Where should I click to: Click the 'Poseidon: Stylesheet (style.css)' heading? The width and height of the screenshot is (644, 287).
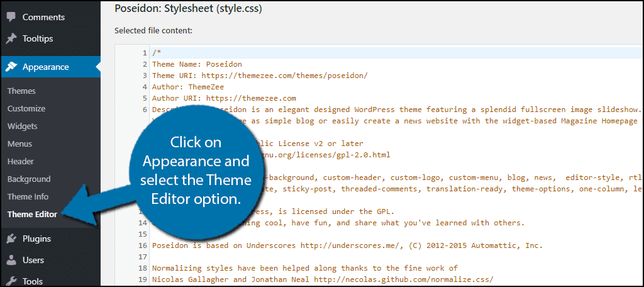pyautogui.click(x=189, y=9)
